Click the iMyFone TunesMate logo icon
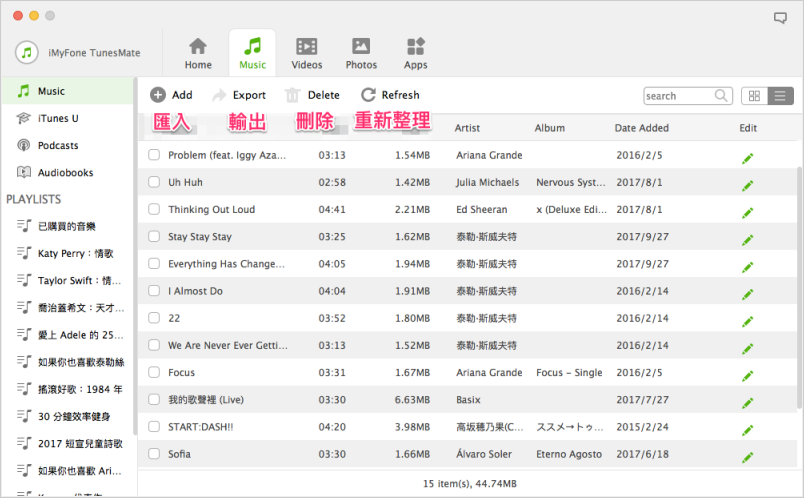 pyautogui.click(x=27, y=52)
